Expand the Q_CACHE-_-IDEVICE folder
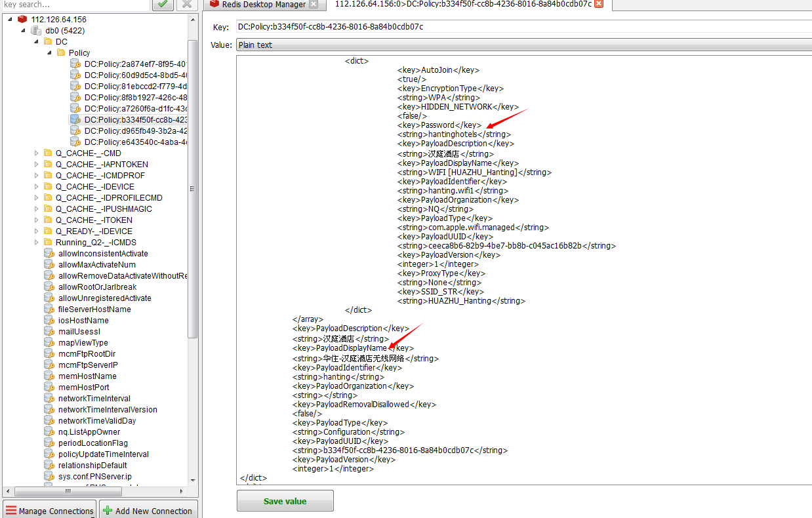The image size is (812, 518). point(37,186)
